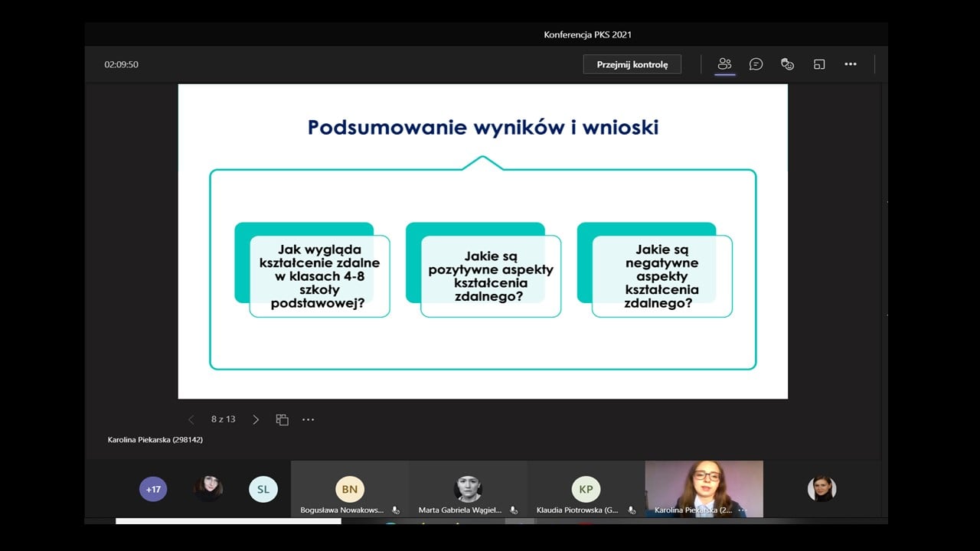Image resolution: width=980 pixels, height=551 pixels.
Task: Click the box about klasach 4-8 szkoły podstawowej
Action: [x=319, y=276]
